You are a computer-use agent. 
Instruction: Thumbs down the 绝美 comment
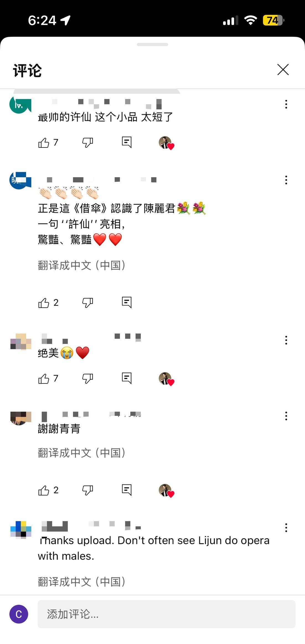pyautogui.click(x=87, y=379)
